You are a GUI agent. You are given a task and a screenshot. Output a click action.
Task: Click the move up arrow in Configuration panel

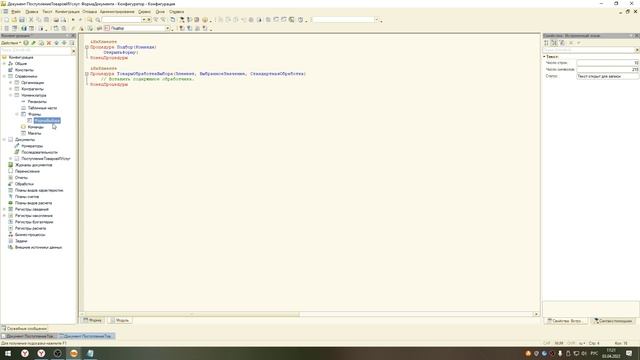click(x=57, y=43)
